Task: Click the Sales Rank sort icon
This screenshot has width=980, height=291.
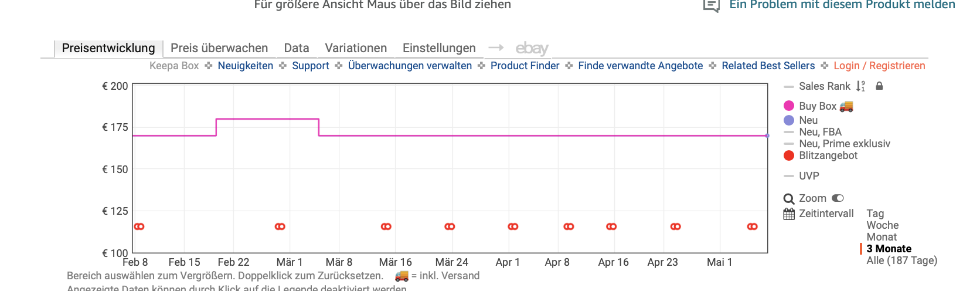Action: tap(860, 86)
